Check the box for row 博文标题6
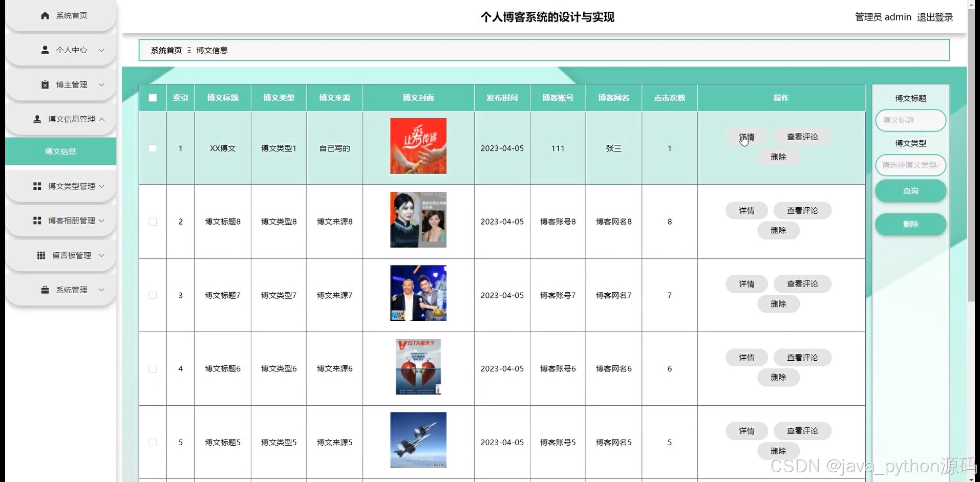 (153, 369)
